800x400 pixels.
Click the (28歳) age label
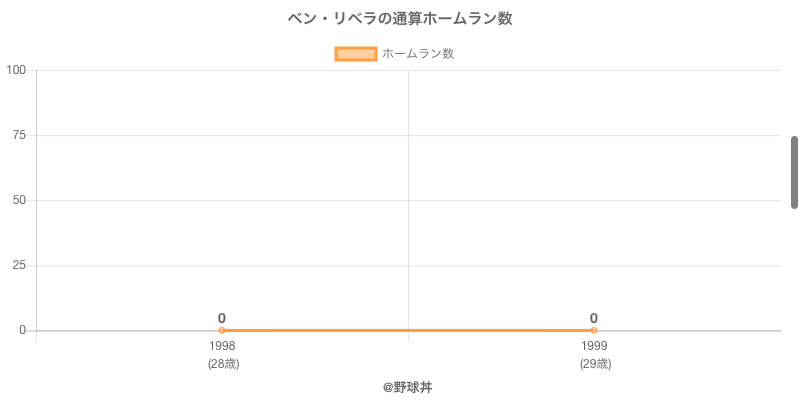click(223, 364)
